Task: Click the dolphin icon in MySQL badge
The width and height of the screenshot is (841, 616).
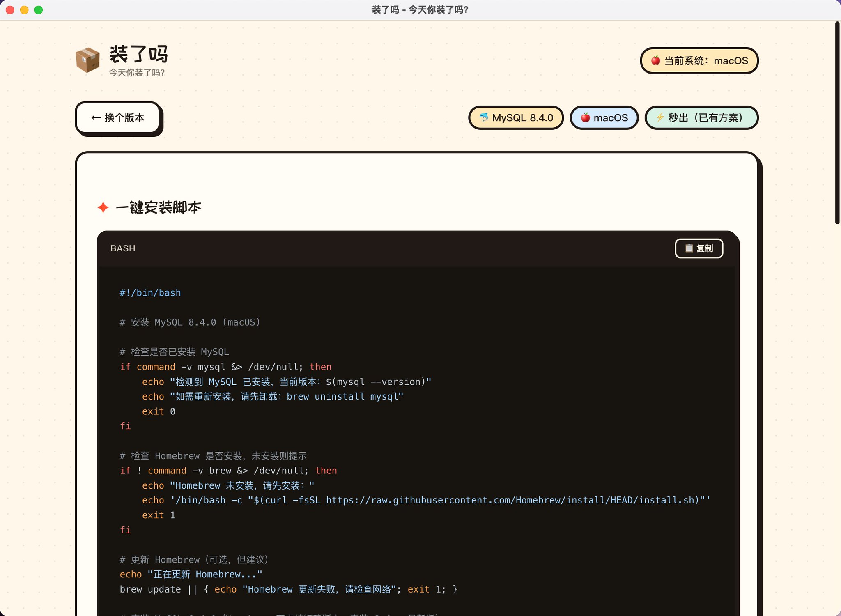Action: tap(484, 117)
